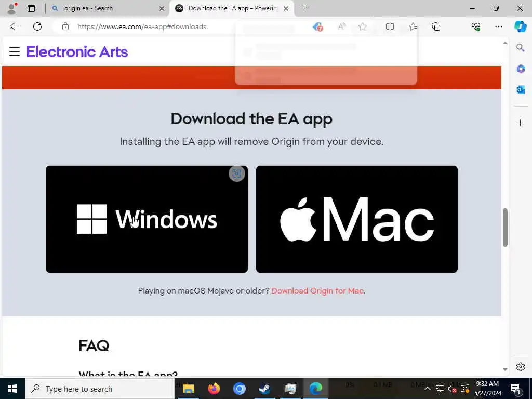
Task: Open a new browser tab
Action: click(305, 8)
